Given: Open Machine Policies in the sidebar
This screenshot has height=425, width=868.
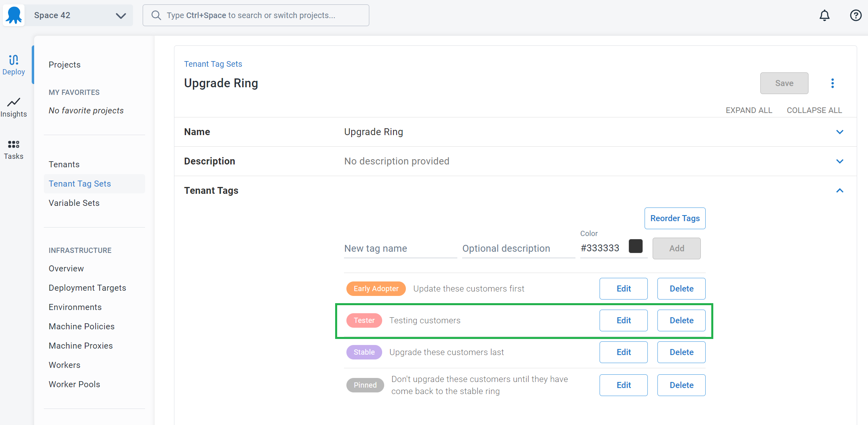Looking at the screenshot, I should pyautogui.click(x=82, y=326).
